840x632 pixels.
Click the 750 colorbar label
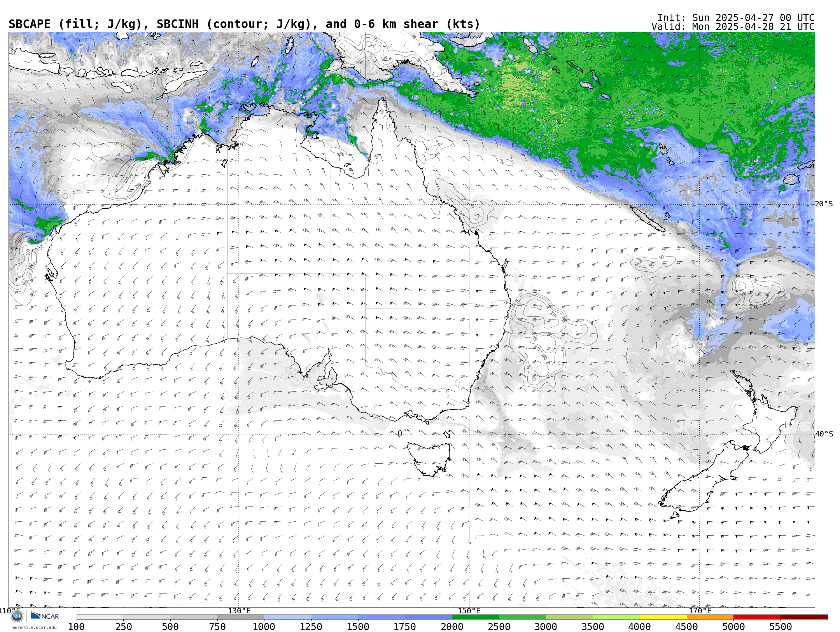[217, 627]
